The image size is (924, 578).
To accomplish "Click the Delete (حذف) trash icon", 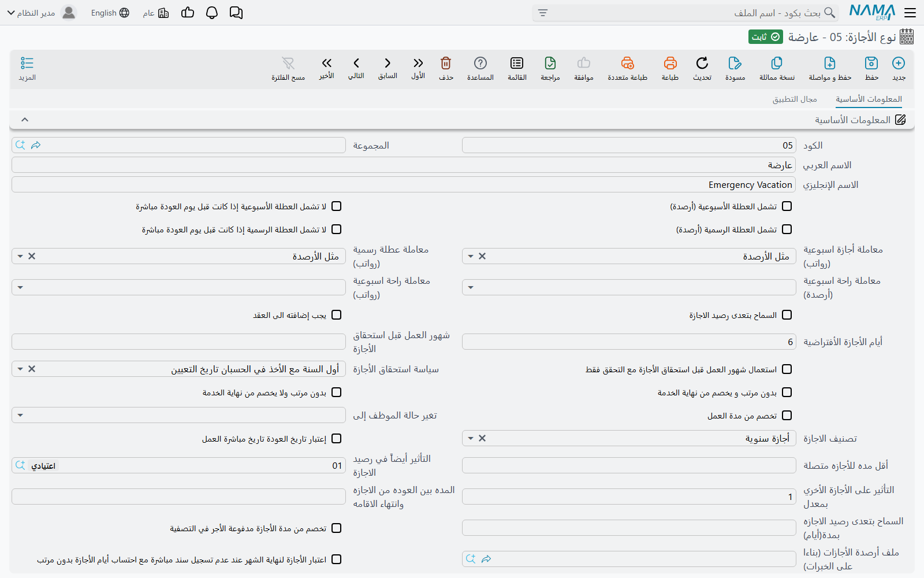I will tap(446, 63).
